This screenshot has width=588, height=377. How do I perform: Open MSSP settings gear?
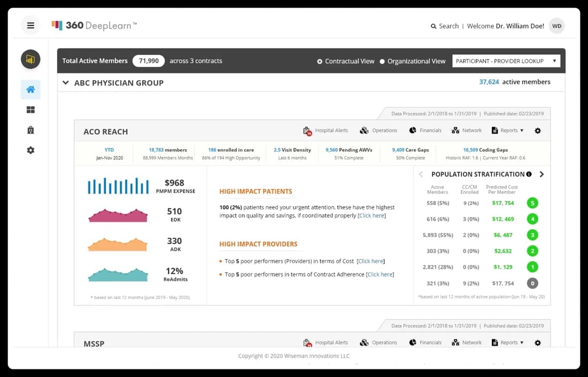coord(538,343)
